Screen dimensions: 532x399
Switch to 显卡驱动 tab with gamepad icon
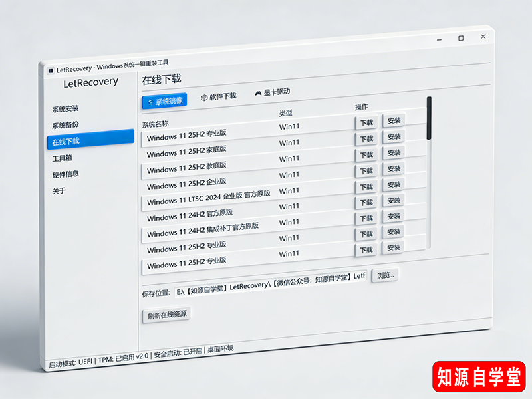272,92
